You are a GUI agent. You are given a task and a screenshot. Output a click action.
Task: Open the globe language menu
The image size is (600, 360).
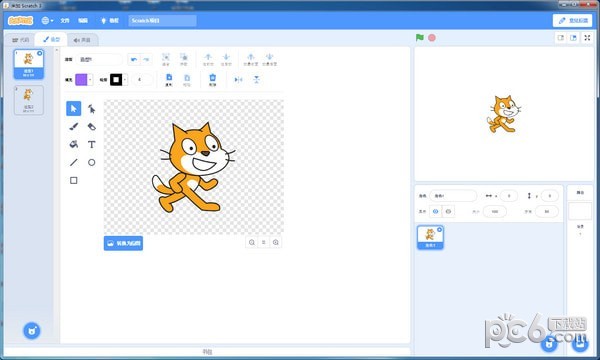(47, 20)
